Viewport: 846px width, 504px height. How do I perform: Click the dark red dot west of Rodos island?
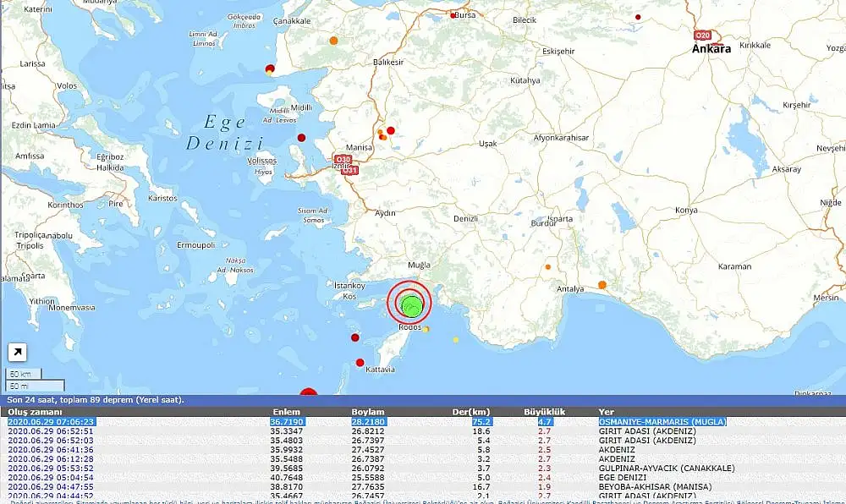click(355, 337)
